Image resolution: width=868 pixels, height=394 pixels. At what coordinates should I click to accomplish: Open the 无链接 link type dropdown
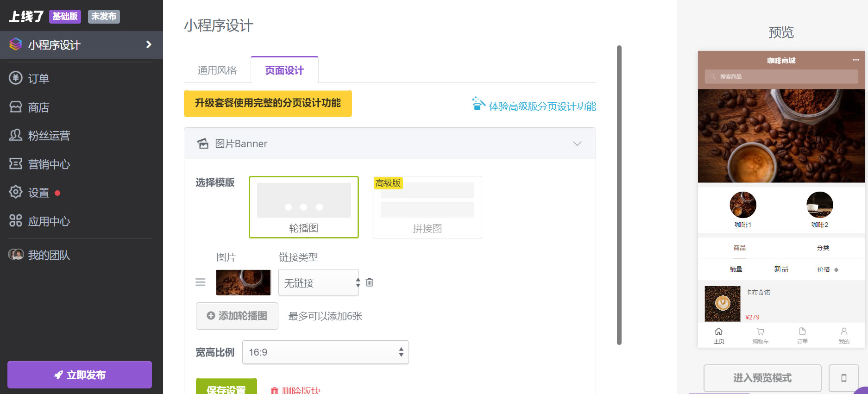point(319,282)
